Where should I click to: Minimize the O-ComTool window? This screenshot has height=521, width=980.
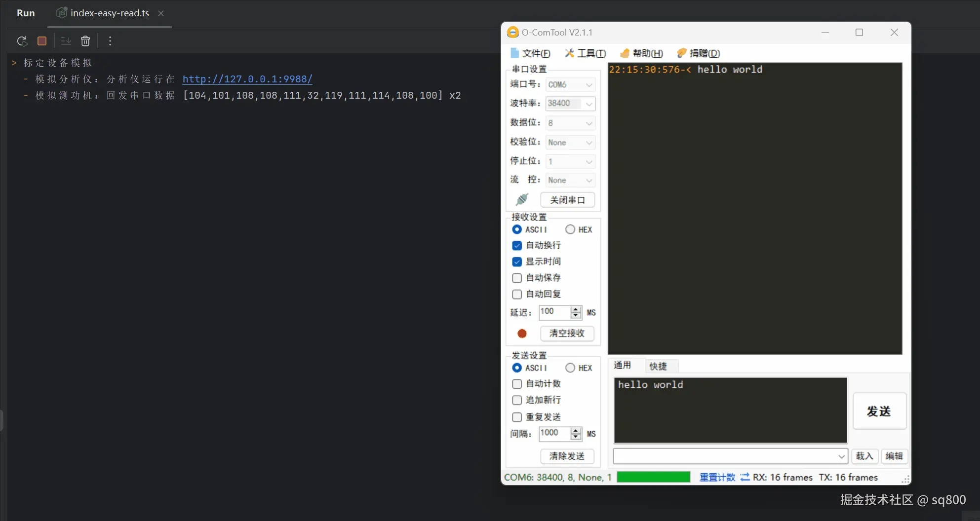[x=825, y=32]
